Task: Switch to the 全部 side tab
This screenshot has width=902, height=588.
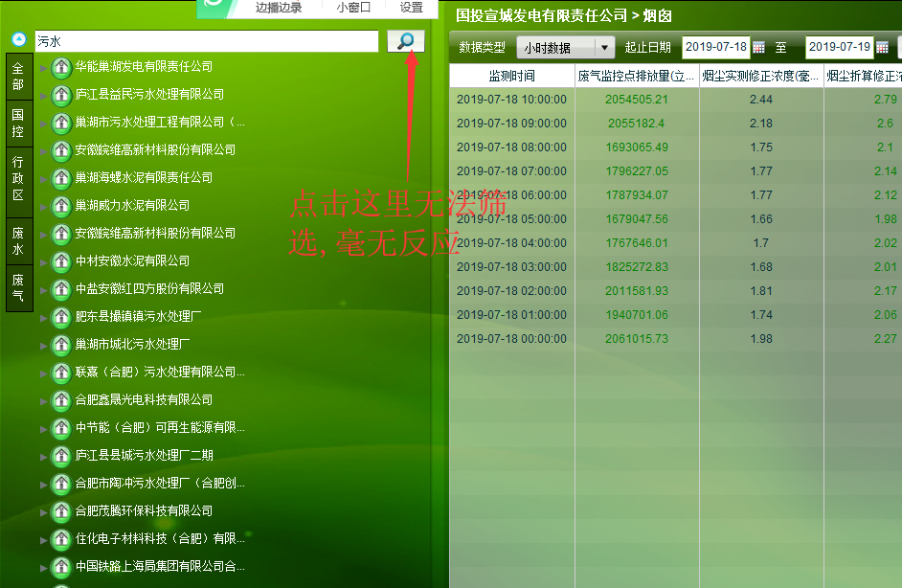Action: point(18,77)
